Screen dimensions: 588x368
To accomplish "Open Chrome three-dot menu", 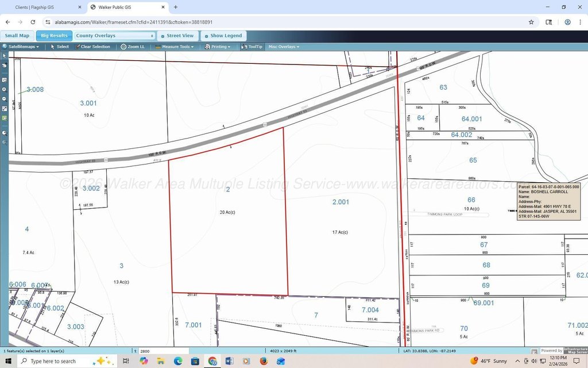I will (580, 22).
